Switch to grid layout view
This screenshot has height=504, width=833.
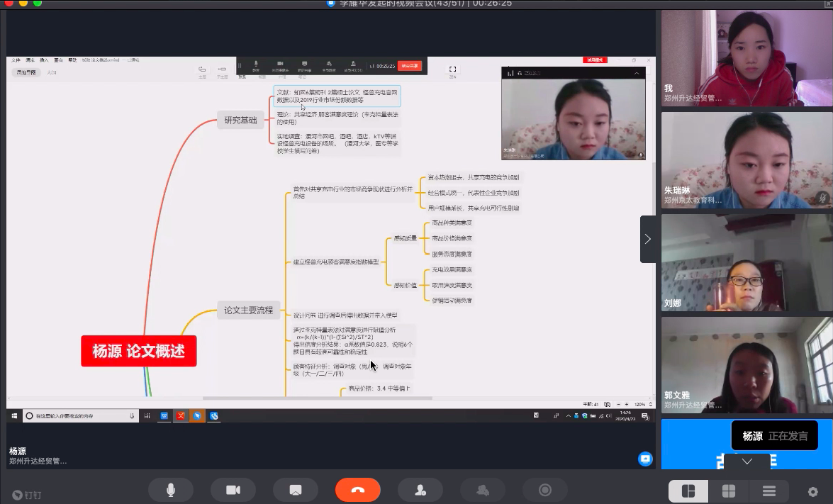click(728, 491)
